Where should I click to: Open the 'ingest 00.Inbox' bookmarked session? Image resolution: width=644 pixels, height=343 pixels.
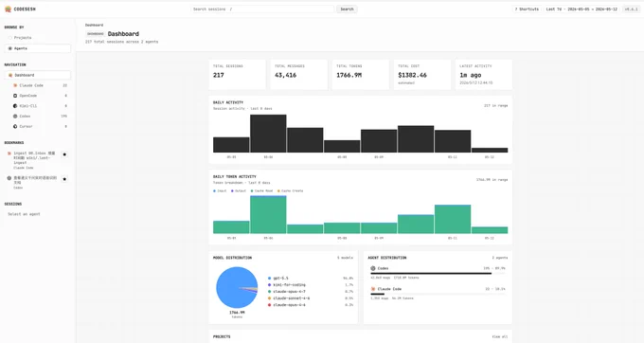tap(34, 160)
